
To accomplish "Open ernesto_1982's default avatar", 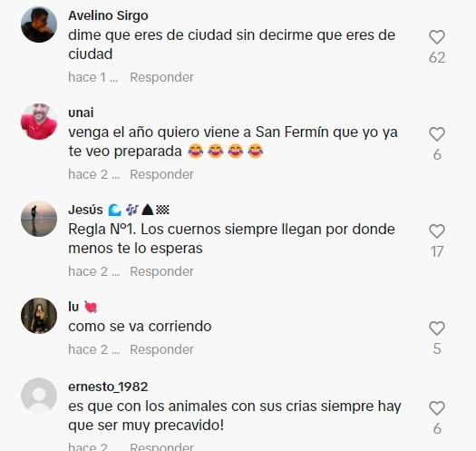I will point(39,396).
